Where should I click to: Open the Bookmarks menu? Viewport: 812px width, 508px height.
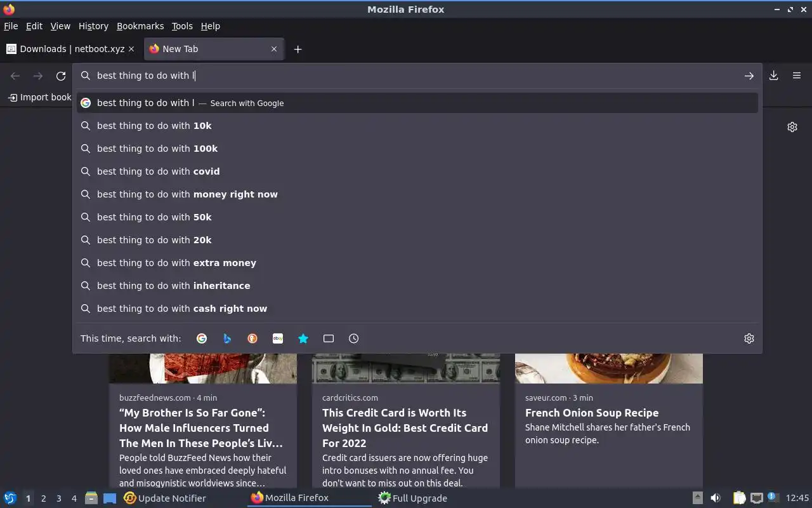pos(140,26)
